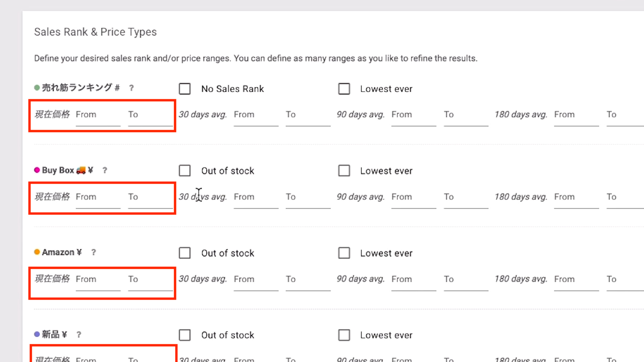Viewport: 644px width, 362px height.
Task: Click help question mark beside Buy Box
Action: [105, 170]
